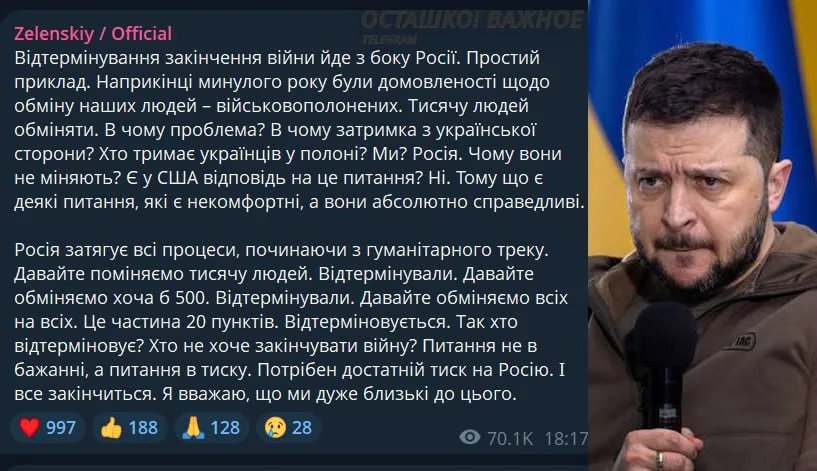Click the 28 crying reaction count
Image resolution: width=817 pixels, height=471 pixels.
(301, 428)
